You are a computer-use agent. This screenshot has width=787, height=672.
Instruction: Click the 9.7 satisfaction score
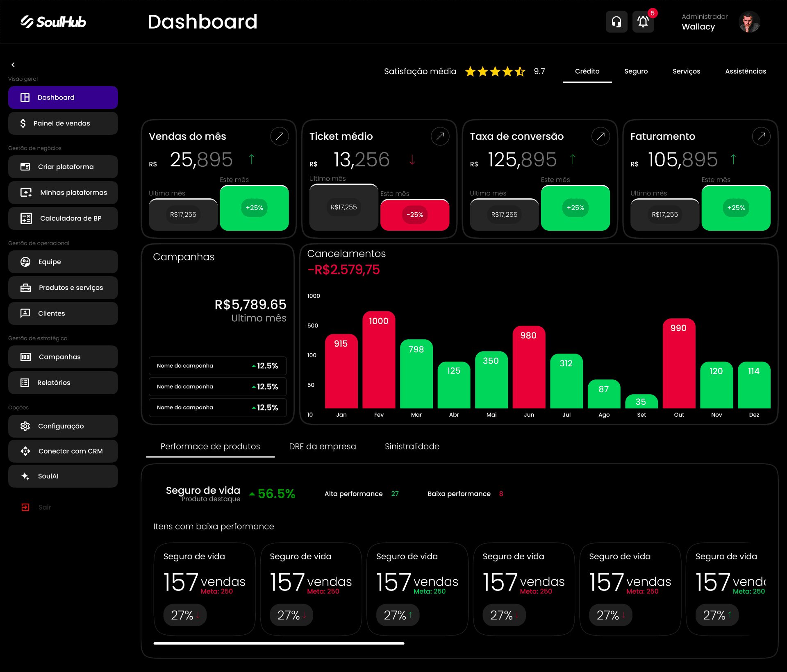coord(539,71)
